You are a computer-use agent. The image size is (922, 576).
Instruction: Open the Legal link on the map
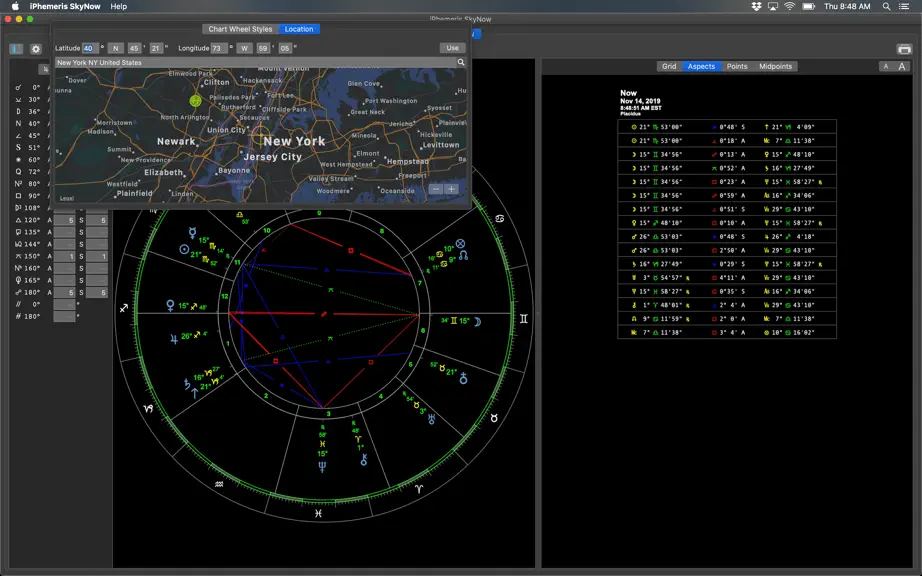pos(67,198)
